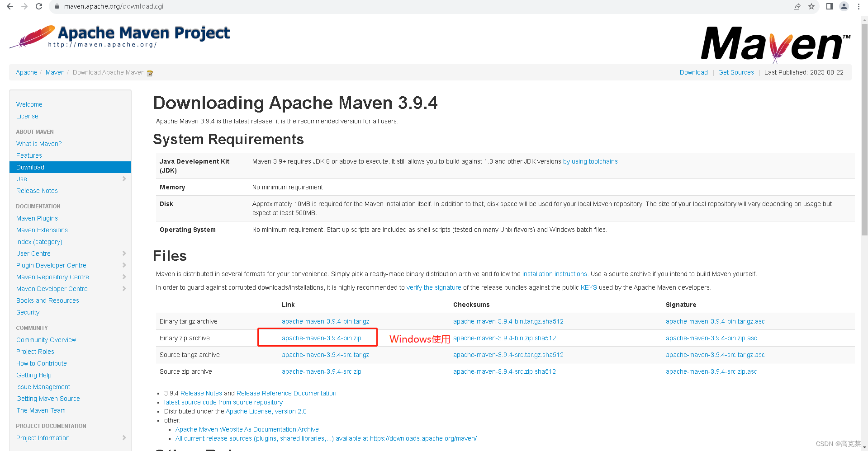Click the browser forward arrow

pos(24,6)
